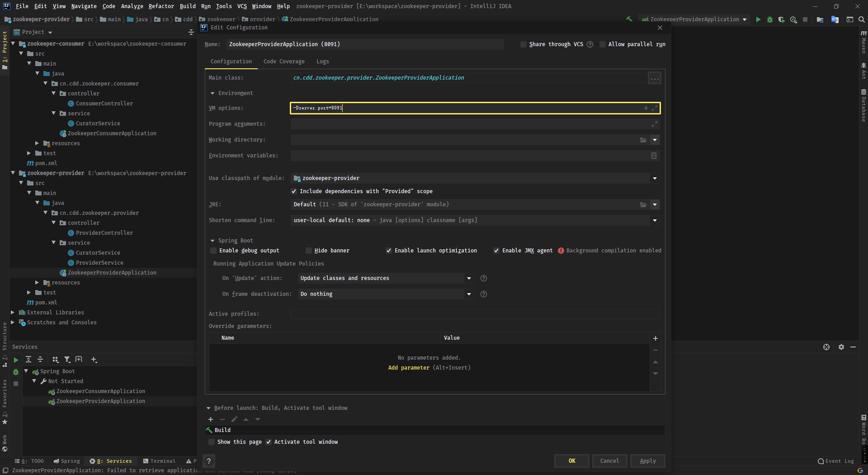Browse JRE folder icon
868x475 pixels.
[643, 204]
